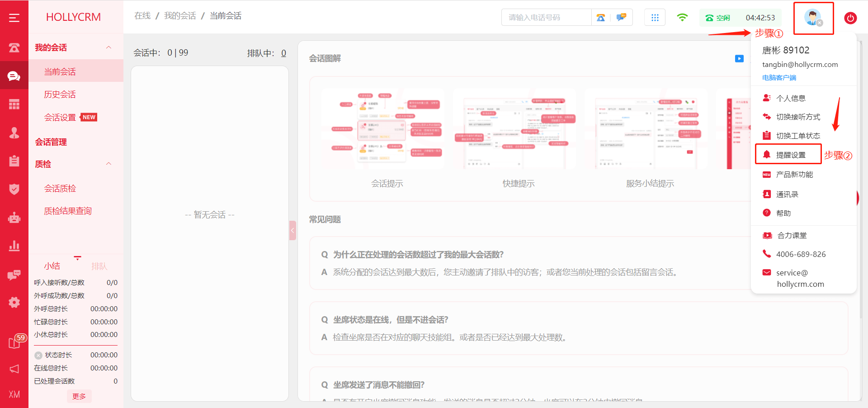Click the hamburger menu icon at top-left

pyautogui.click(x=14, y=18)
